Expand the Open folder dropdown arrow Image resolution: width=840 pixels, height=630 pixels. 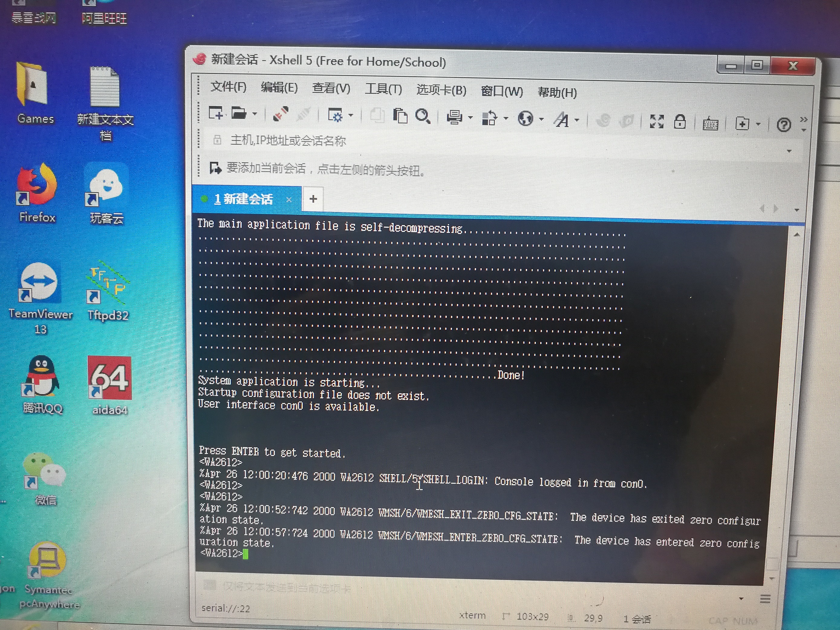[x=255, y=114]
